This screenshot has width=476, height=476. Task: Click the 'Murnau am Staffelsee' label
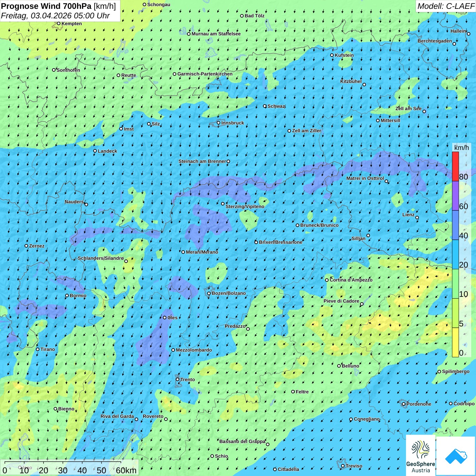coord(216,34)
